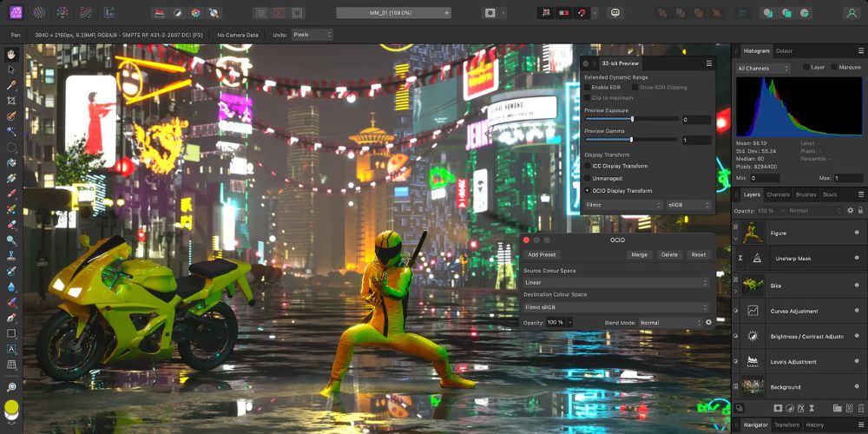The width and height of the screenshot is (868, 434).
Task: Select ICC Display Transform radio option
Action: point(588,166)
